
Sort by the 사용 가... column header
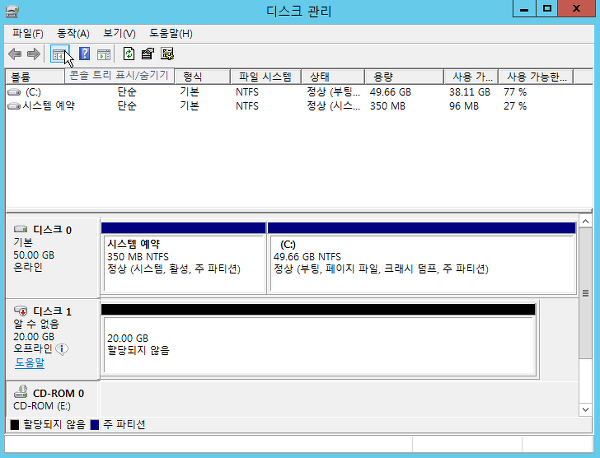(x=471, y=77)
